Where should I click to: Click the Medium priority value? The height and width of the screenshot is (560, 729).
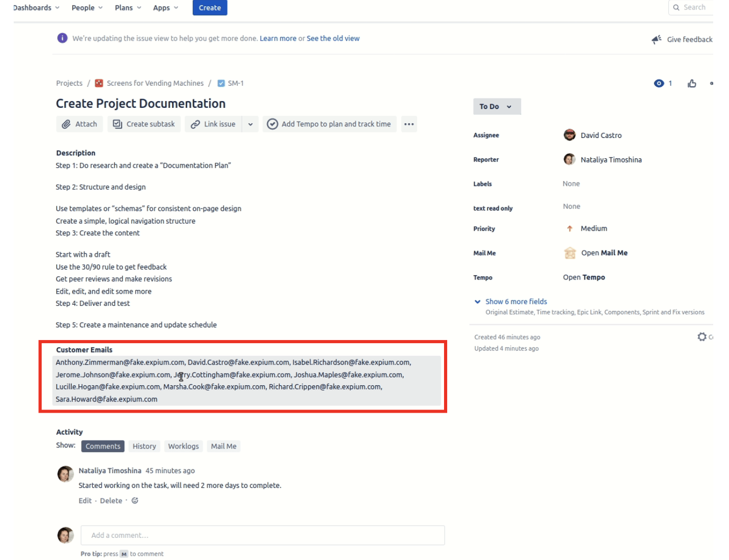point(594,228)
